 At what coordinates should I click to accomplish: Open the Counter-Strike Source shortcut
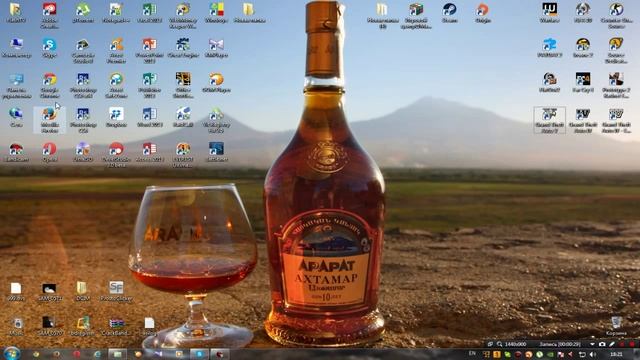click(616, 15)
